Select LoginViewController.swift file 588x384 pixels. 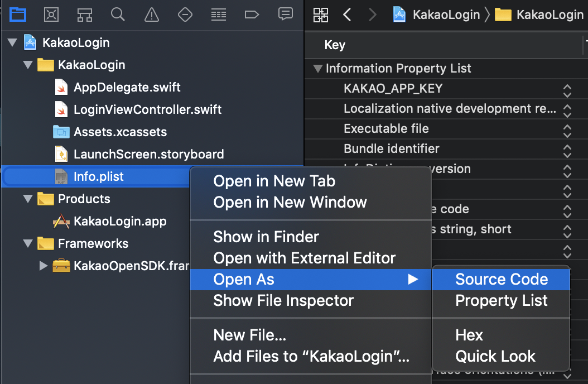click(x=147, y=109)
